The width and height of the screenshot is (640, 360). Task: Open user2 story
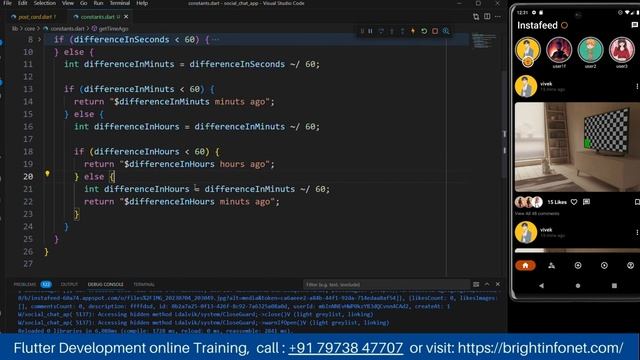point(590,50)
